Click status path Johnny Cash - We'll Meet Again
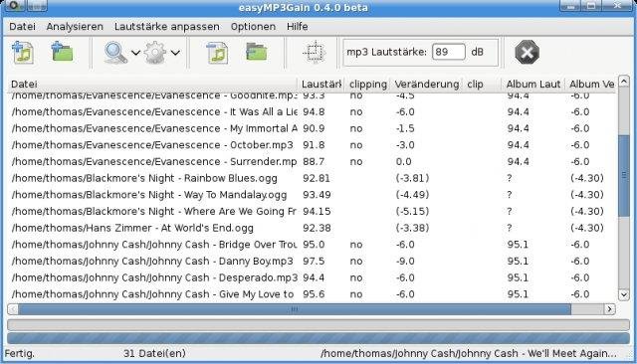 [x=469, y=353]
